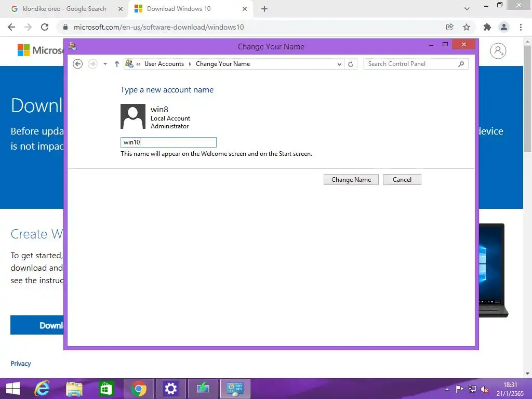532x399 pixels.
Task: Click the Microsoft sign-in account icon
Action: tap(498, 51)
